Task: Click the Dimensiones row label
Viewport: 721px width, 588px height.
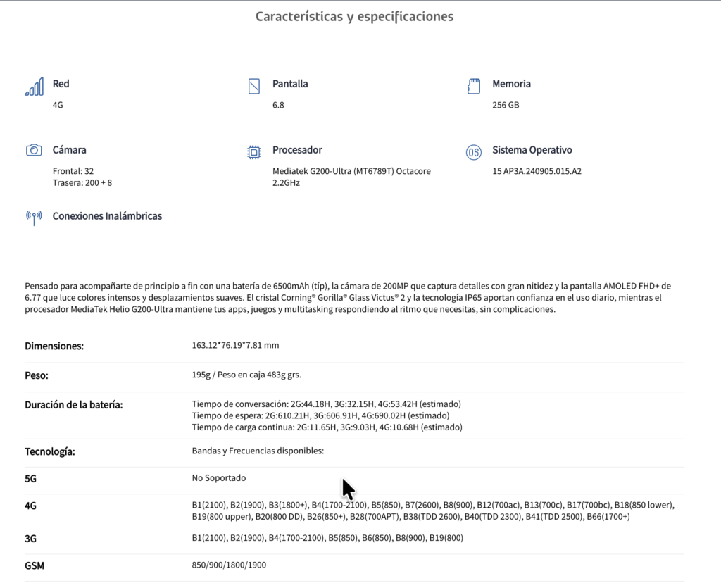Action: point(54,346)
